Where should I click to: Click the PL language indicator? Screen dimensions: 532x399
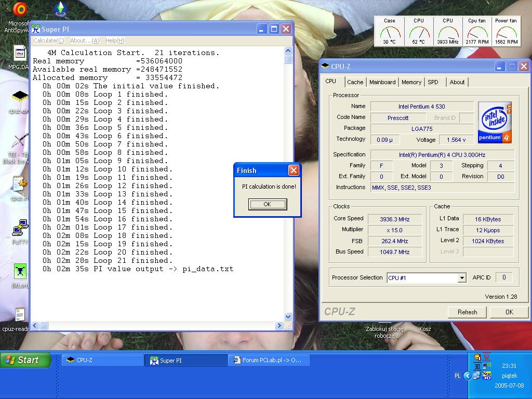[457, 376]
